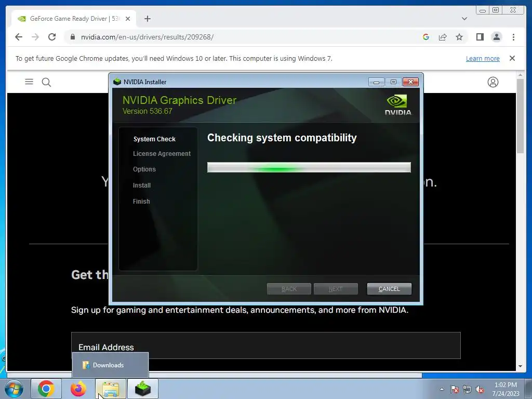Cancel the NVIDIA installer
This screenshot has width=532, height=399.
click(x=389, y=289)
